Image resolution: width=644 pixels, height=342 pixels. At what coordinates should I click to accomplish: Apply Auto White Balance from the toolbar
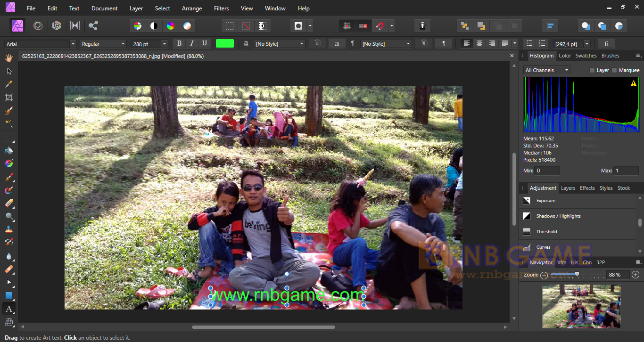(x=187, y=25)
